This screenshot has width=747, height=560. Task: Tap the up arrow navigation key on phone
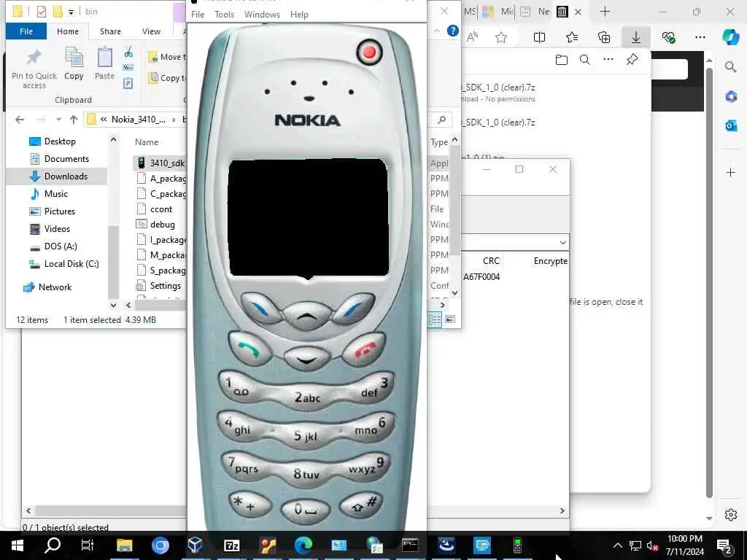307,316
